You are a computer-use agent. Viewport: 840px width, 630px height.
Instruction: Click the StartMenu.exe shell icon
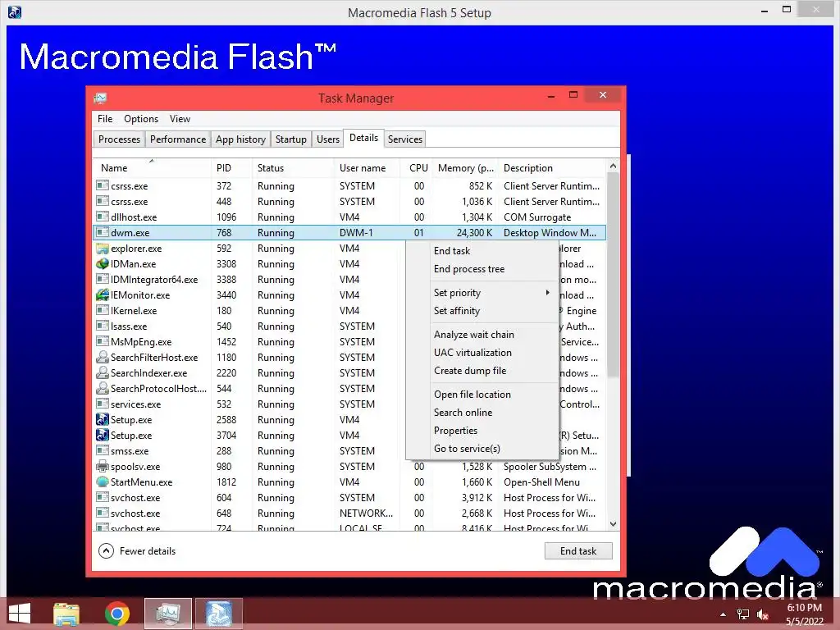[x=103, y=482]
